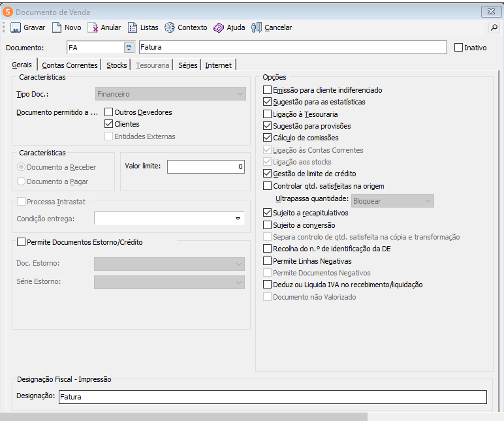Viewport: 504px width, 421px height.
Task: Switch to the Contas Correntes tab
Action: 69,65
